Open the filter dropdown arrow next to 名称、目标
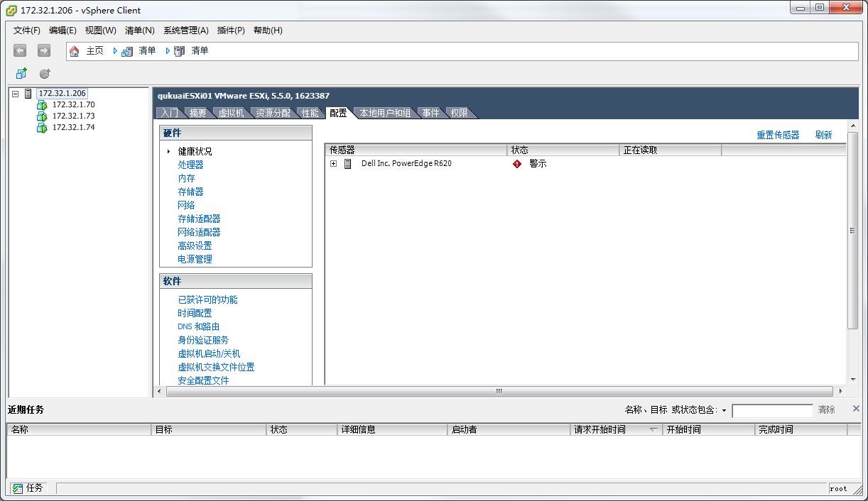This screenshot has width=868, height=501. [x=724, y=410]
